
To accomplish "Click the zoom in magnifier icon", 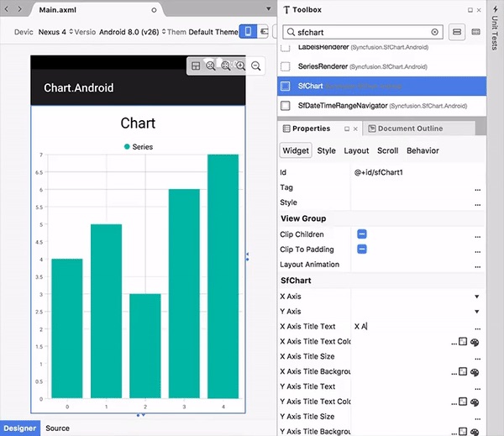I will coord(241,66).
